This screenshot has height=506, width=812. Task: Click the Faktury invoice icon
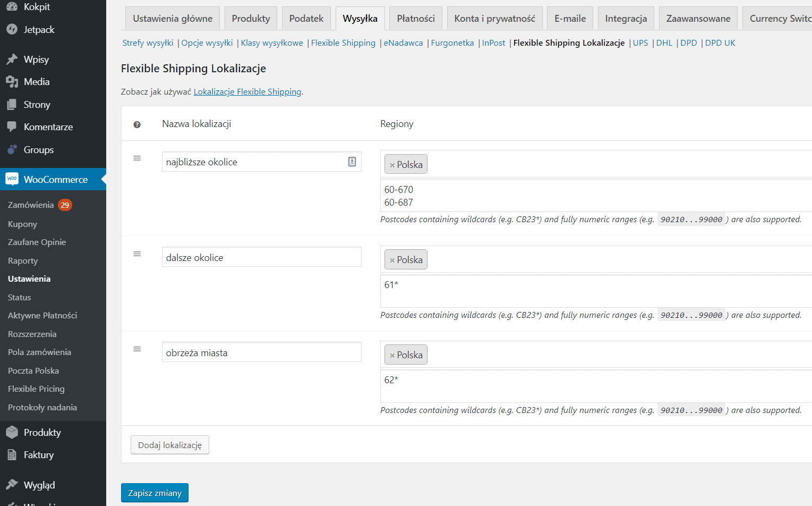tap(12, 455)
